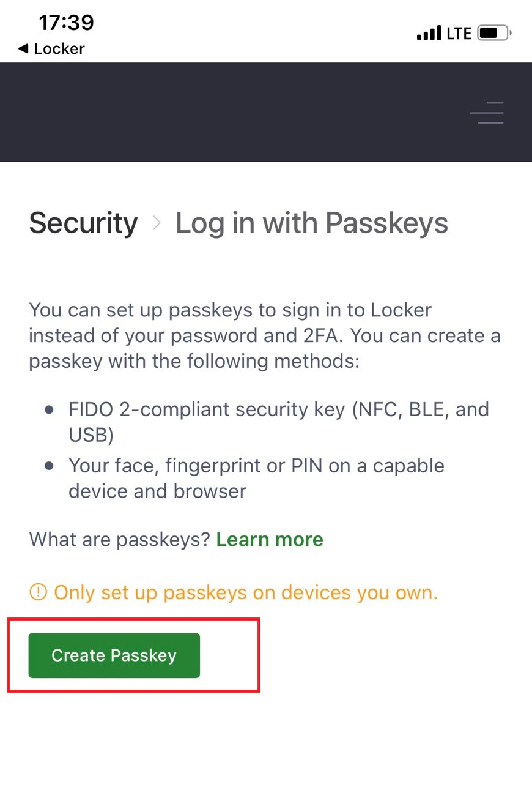This screenshot has height=787, width=532.
Task: Return to Locker via back link
Action: pyautogui.click(x=51, y=49)
